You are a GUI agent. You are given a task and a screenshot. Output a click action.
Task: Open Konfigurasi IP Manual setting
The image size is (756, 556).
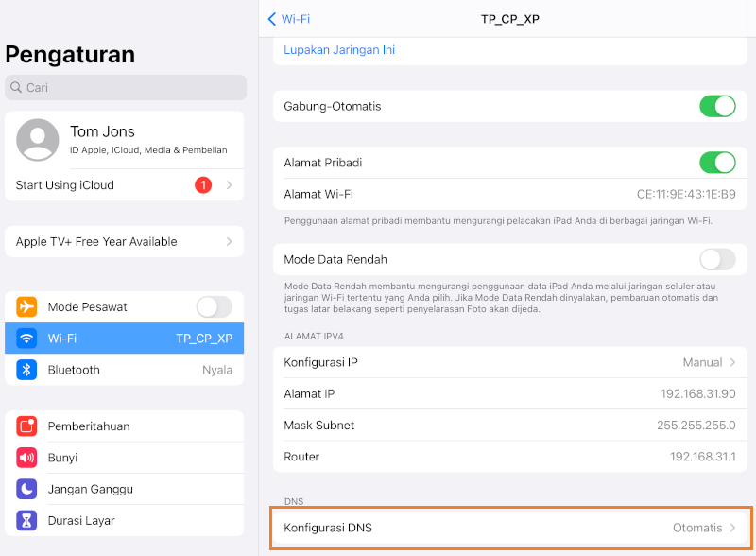click(x=510, y=362)
